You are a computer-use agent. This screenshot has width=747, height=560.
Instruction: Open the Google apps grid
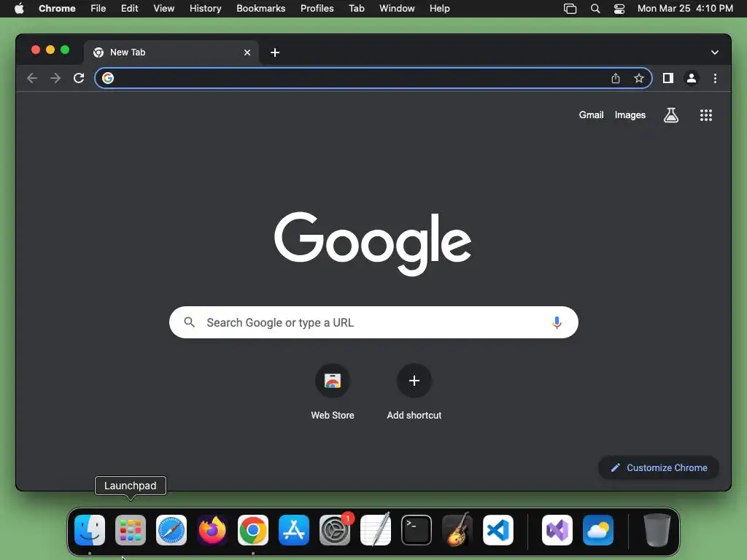(x=705, y=114)
